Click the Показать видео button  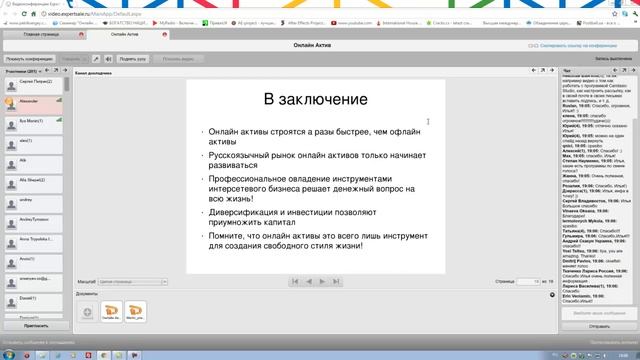click(x=178, y=59)
